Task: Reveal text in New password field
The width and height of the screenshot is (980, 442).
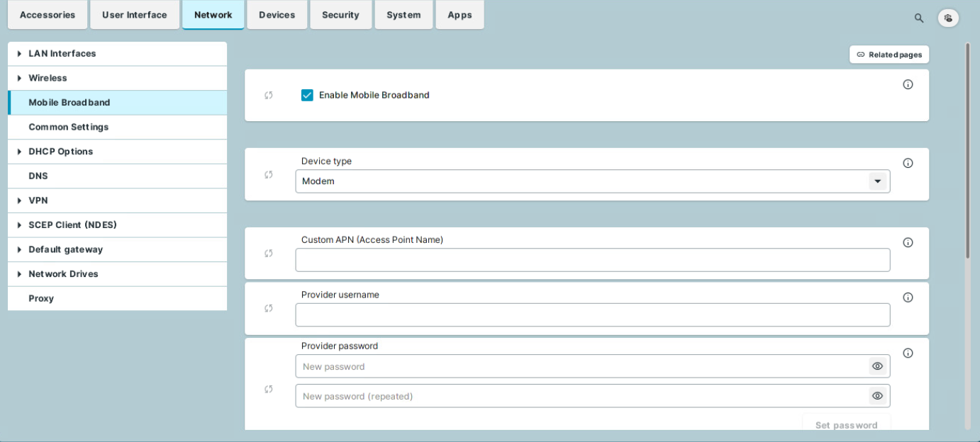Action: click(877, 366)
